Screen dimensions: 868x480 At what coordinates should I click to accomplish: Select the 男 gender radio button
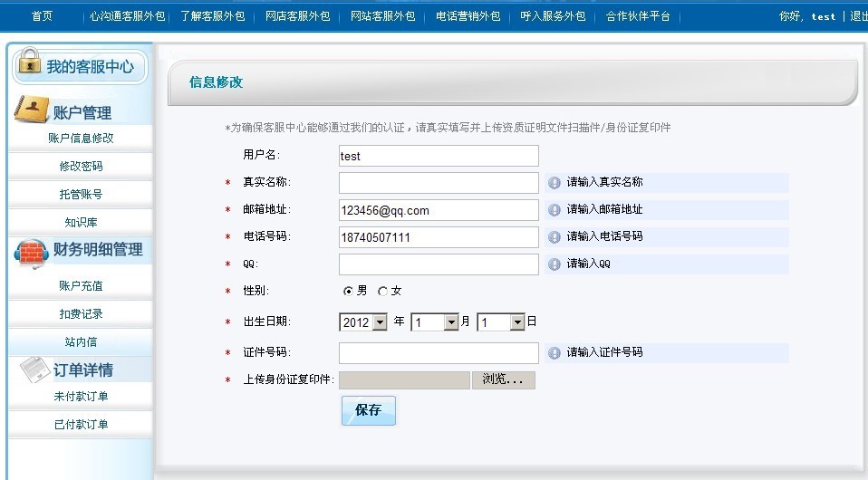pyautogui.click(x=348, y=292)
